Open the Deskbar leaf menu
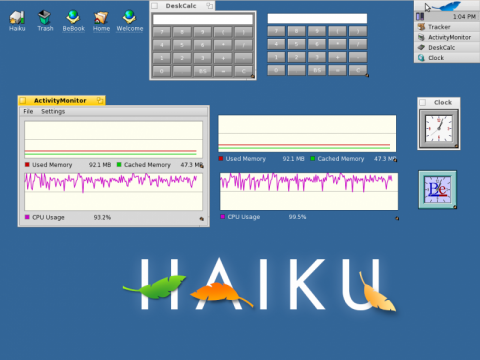Screen dimensions: 480x360 (x=447, y=6)
